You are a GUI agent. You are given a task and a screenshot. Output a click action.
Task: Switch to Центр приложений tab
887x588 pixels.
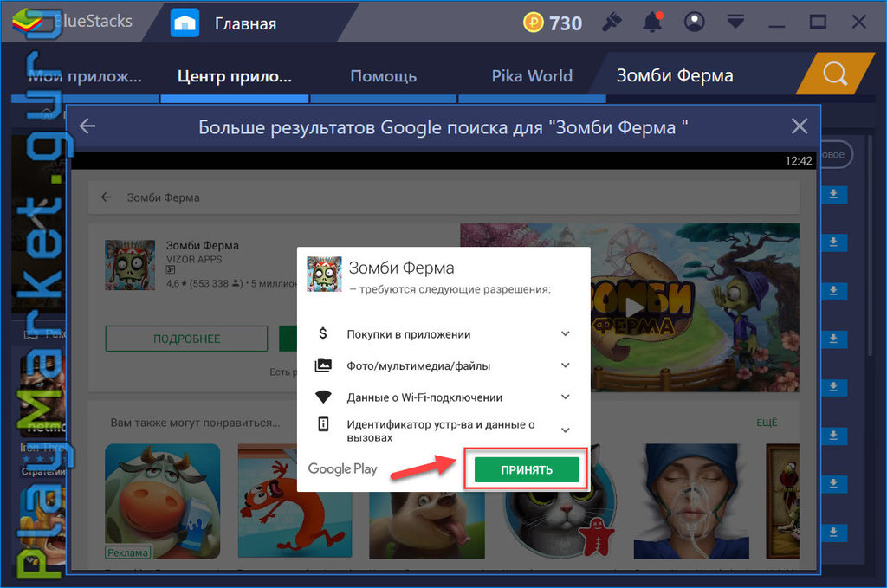(x=235, y=76)
